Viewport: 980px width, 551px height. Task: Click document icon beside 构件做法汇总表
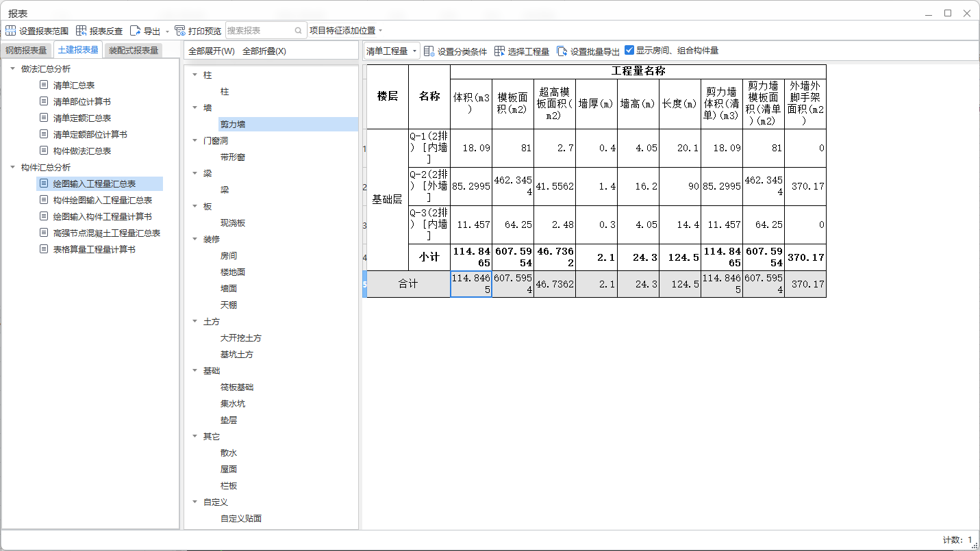click(x=44, y=151)
